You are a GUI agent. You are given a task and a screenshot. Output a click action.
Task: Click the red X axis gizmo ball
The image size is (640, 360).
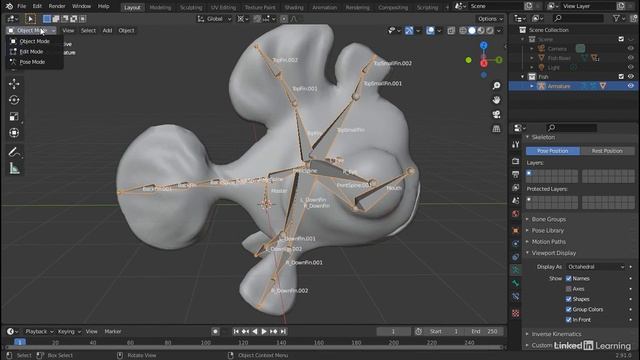point(484,63)
